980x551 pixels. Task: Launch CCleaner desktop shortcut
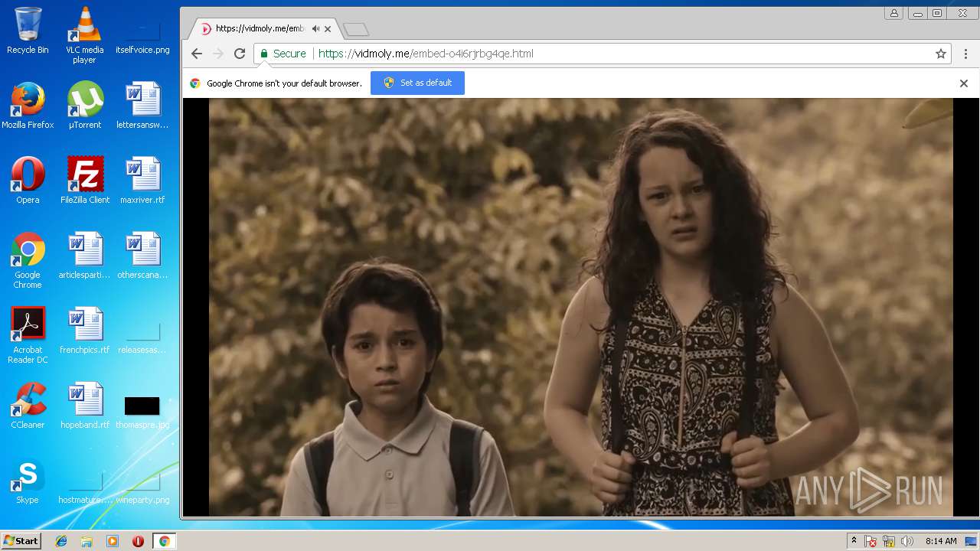pos(28,406)
